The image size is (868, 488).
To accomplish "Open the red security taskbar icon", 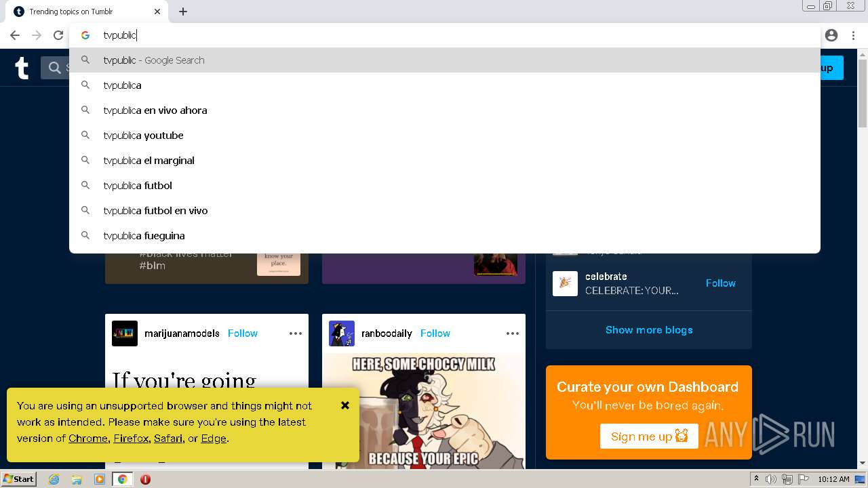I will [x=145, y=479].
